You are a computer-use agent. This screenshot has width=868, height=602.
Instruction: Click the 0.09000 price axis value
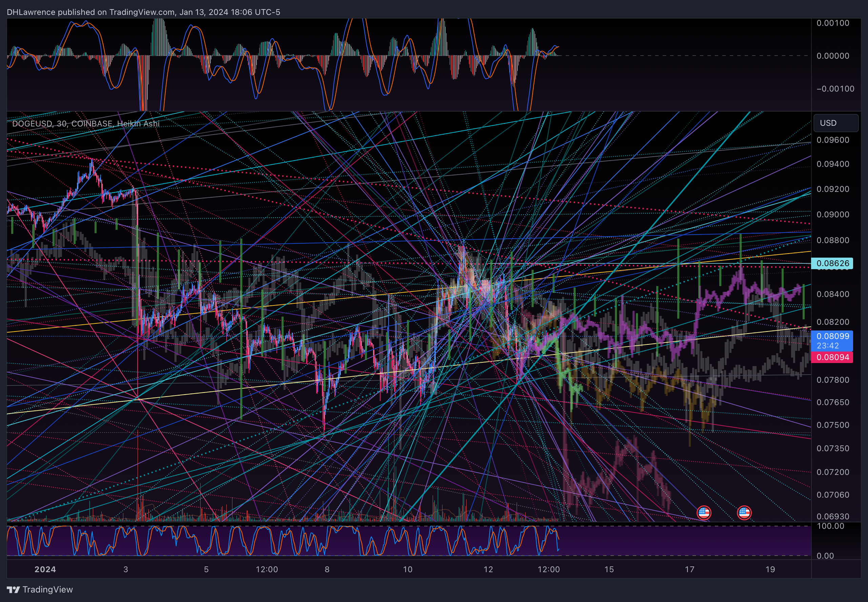tap(833, 214)
